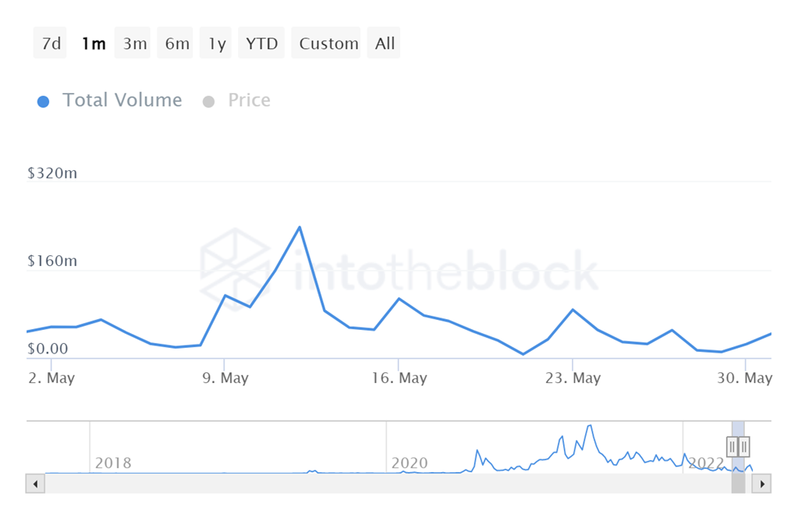Screen dimensions: 798x532
Task: Select the 6m range button
Action: [x=177, y=43]
